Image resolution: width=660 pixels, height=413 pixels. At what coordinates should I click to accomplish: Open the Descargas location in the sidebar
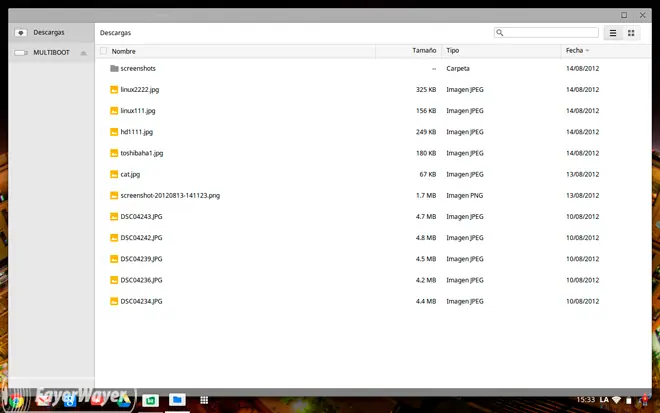click(x=51, y=32)
